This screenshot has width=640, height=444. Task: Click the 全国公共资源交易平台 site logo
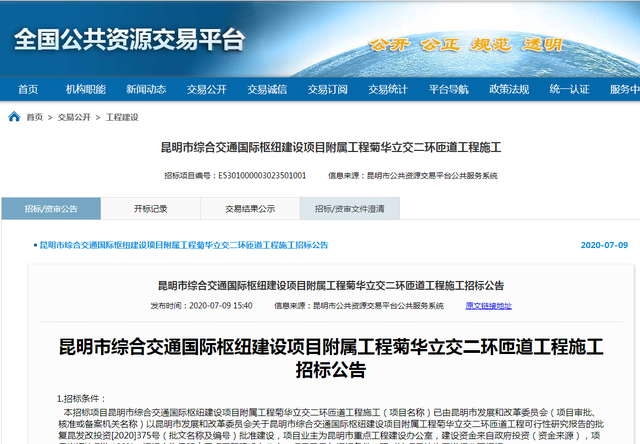129,40
